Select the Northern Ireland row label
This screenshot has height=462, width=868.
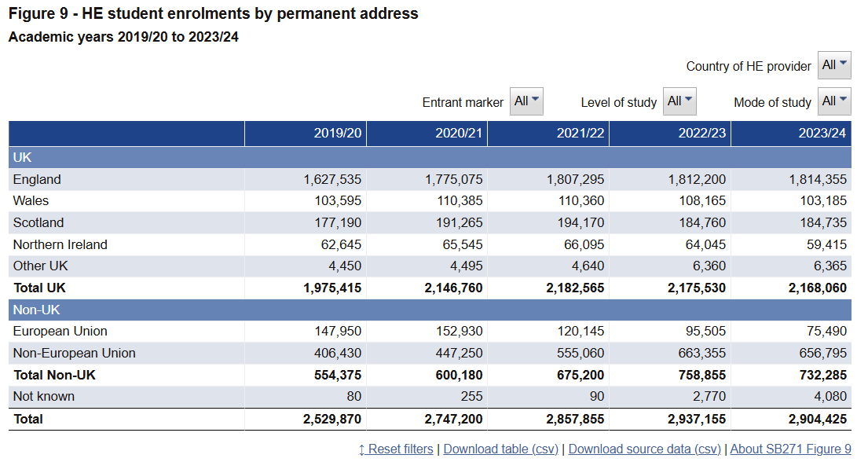pyautogui.click(x=60, y=244)
